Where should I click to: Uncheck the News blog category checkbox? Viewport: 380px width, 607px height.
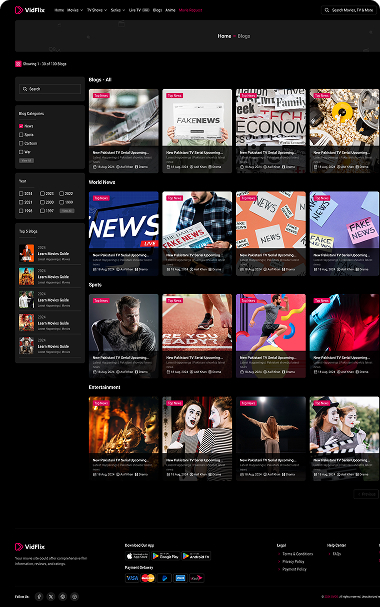21,126
